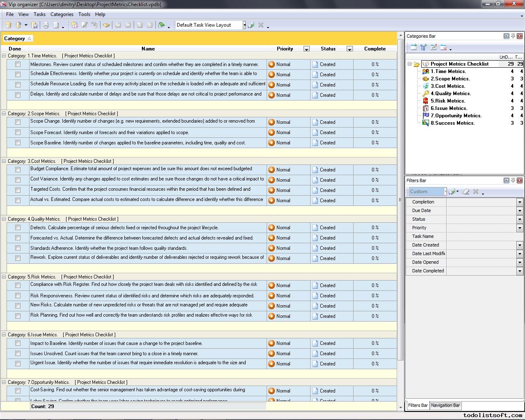Click add category icon in Categories Bar
Screen dimensions: 525x420
tap(414, 48)
